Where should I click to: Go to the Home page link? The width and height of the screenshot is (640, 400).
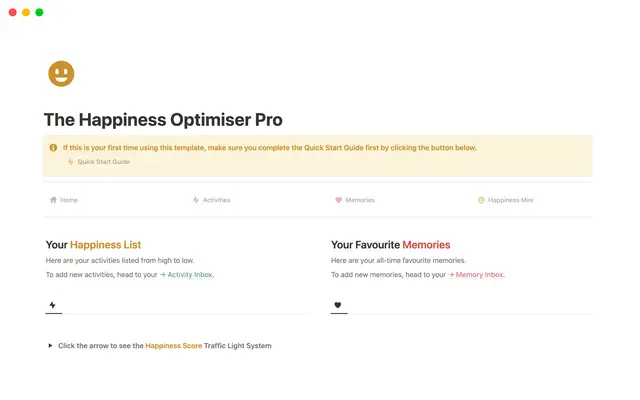(69, 200)
